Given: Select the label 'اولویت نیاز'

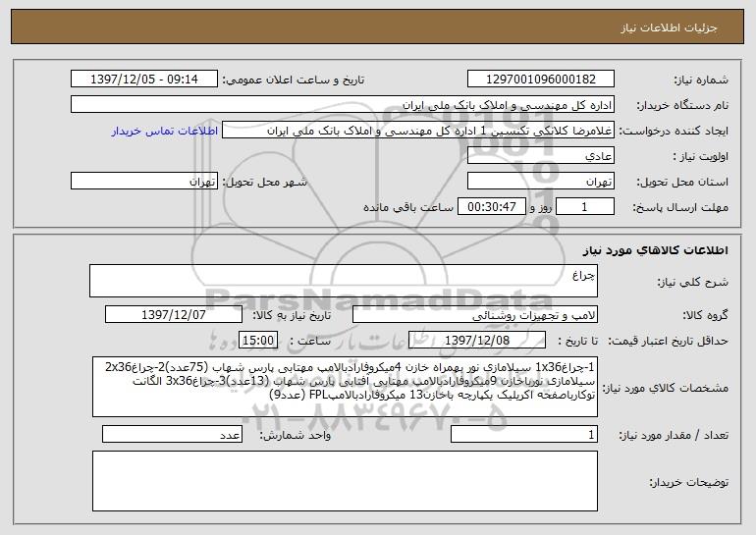Looking at the screenshot, I should coord(701,157).
